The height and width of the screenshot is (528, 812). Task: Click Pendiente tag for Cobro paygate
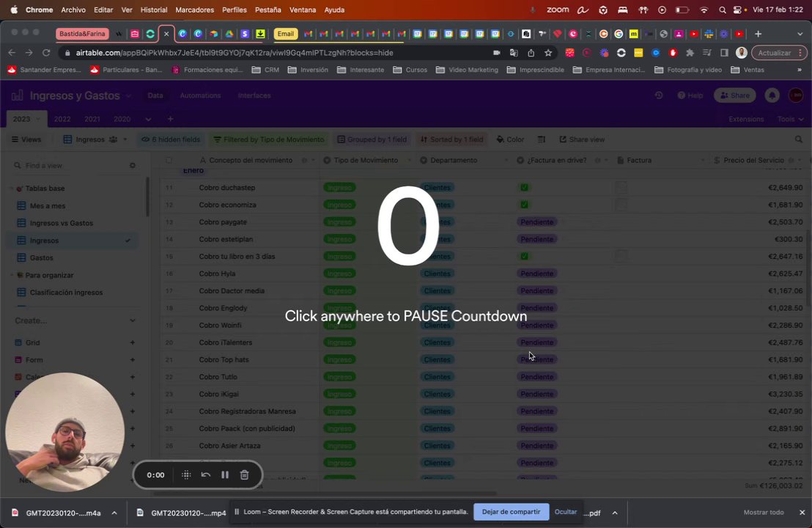[x=537, y=221]
